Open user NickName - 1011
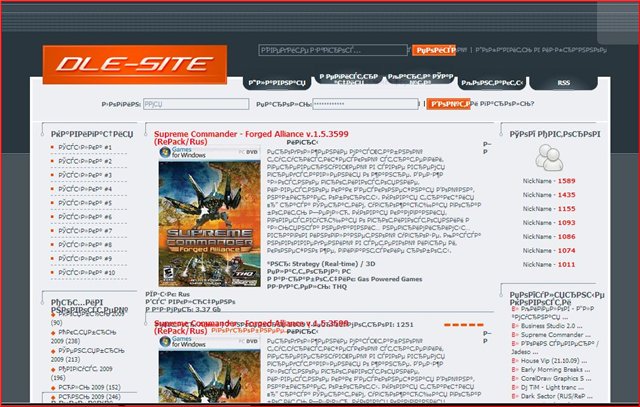The height and width of the screenshot is (407, 640). click(549, 264)
